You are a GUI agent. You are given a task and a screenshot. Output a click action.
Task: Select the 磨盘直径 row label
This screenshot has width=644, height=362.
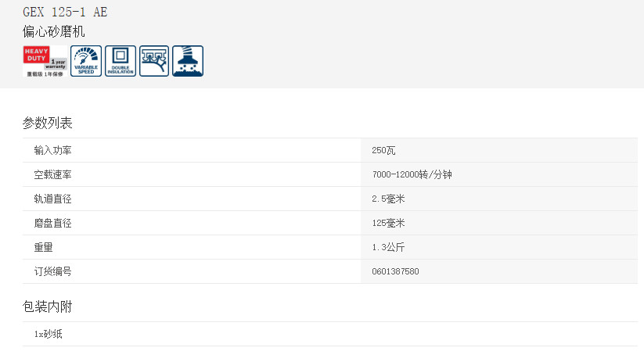point(52,223)
